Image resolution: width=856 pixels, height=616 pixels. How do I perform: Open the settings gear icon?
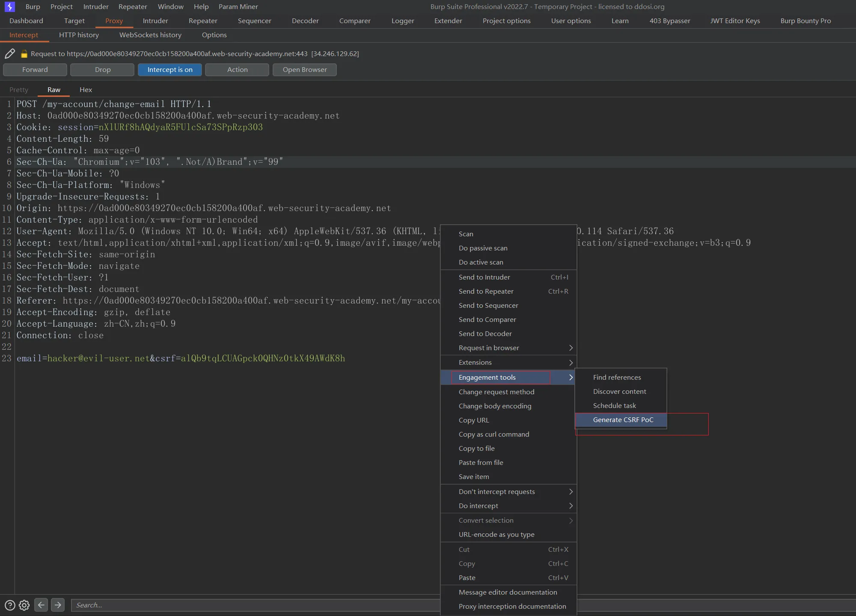pyautogui.click(x=24, y=605)
